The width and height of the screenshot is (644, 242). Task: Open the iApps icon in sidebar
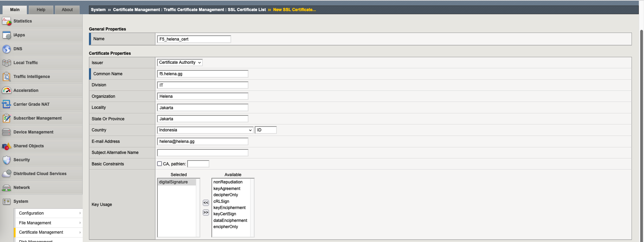[7, 35]
